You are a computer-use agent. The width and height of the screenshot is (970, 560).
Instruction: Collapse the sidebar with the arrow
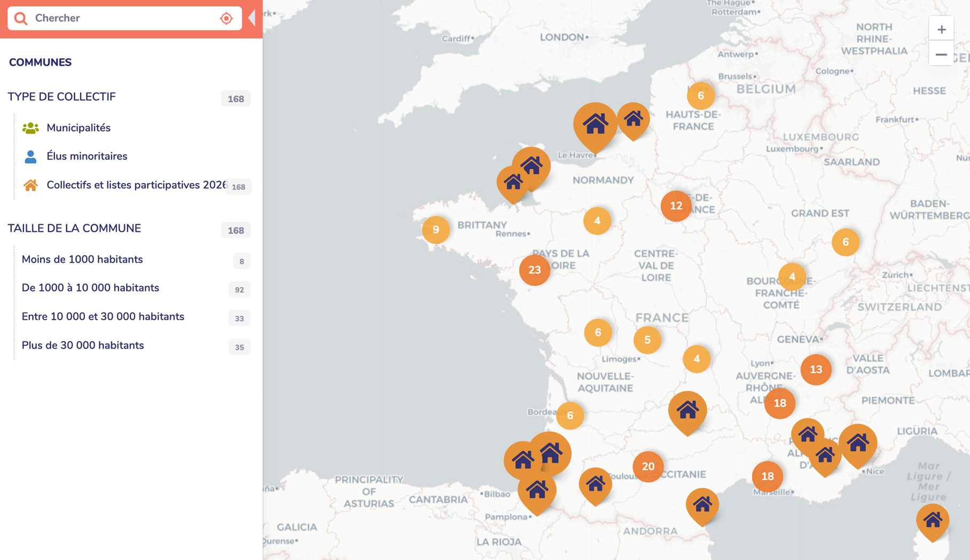click(252, 19)
